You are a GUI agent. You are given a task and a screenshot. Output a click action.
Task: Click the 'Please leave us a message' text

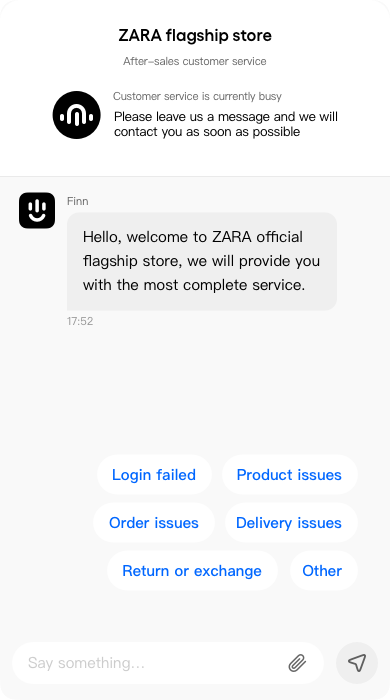click(x=226, y=124)
